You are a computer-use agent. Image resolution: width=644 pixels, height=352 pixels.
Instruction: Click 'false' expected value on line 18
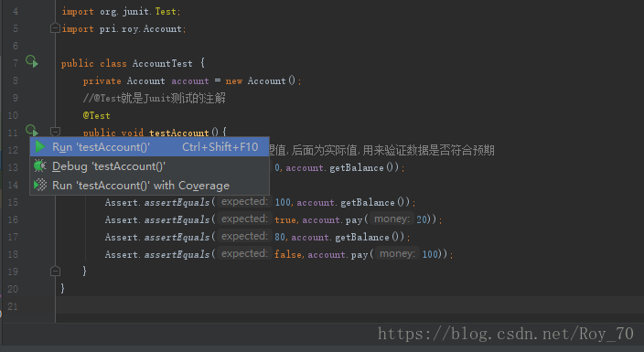pos(288,254)
